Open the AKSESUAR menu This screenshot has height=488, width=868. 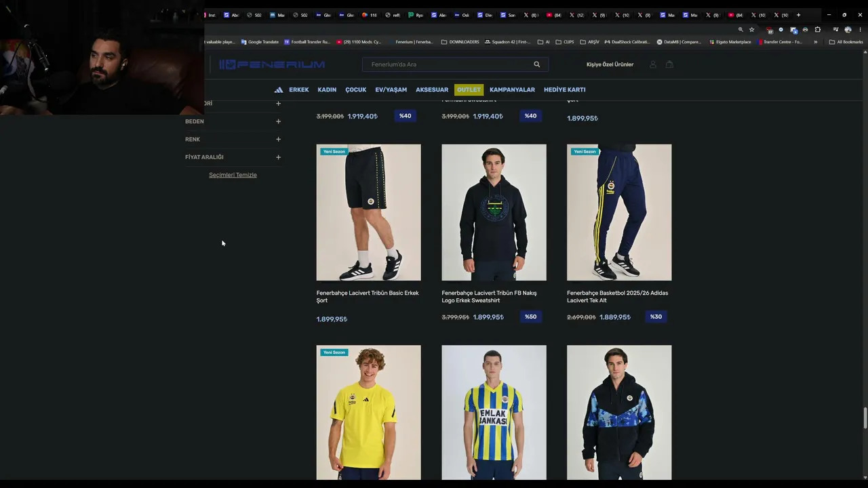point(432,89)
